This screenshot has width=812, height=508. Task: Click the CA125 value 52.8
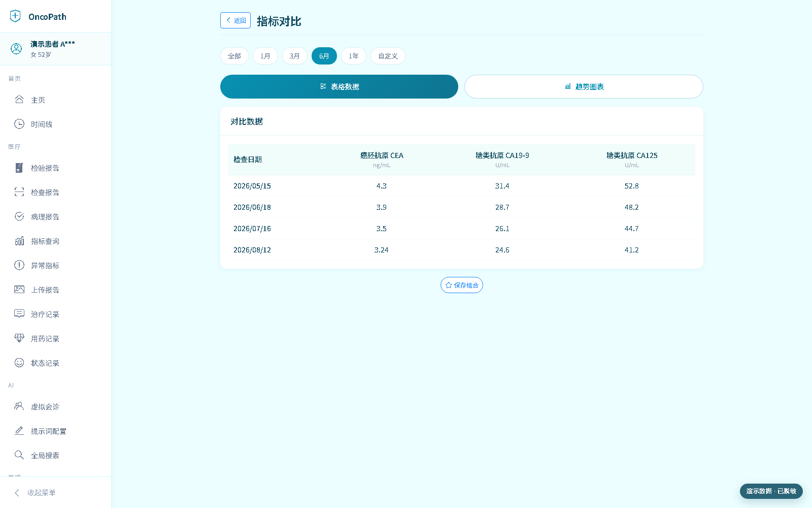(x=632, y=186)
